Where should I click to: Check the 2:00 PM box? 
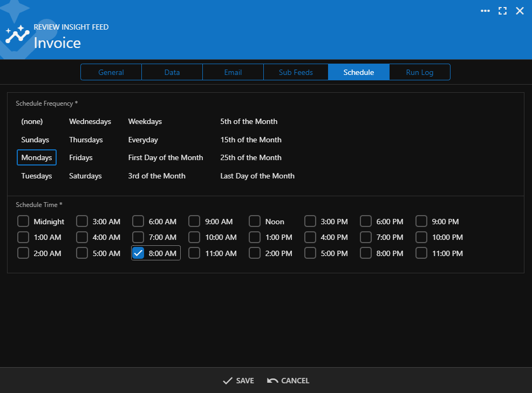click(x=255, y=253)
